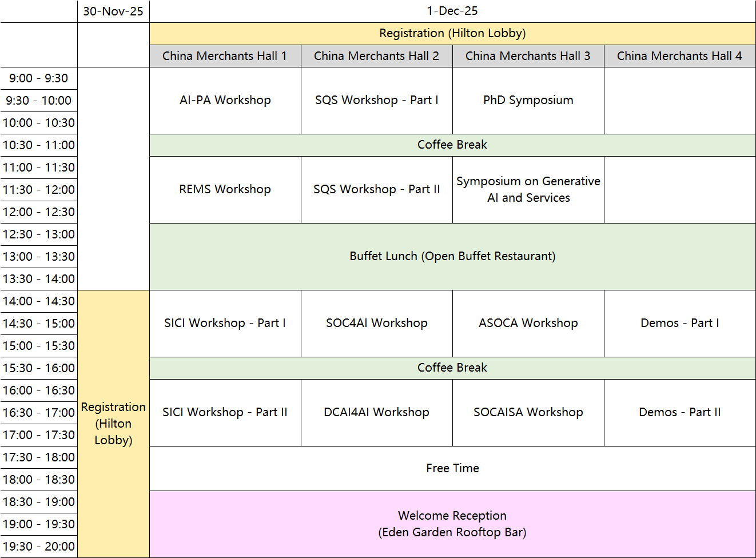Click the SOCAISA Workshop session
Image resolution: width=756 pixels, height=558 pixels.
528,412
